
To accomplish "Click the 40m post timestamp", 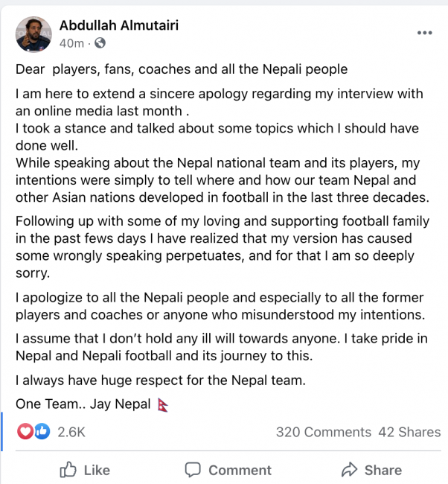I will 71,43.
